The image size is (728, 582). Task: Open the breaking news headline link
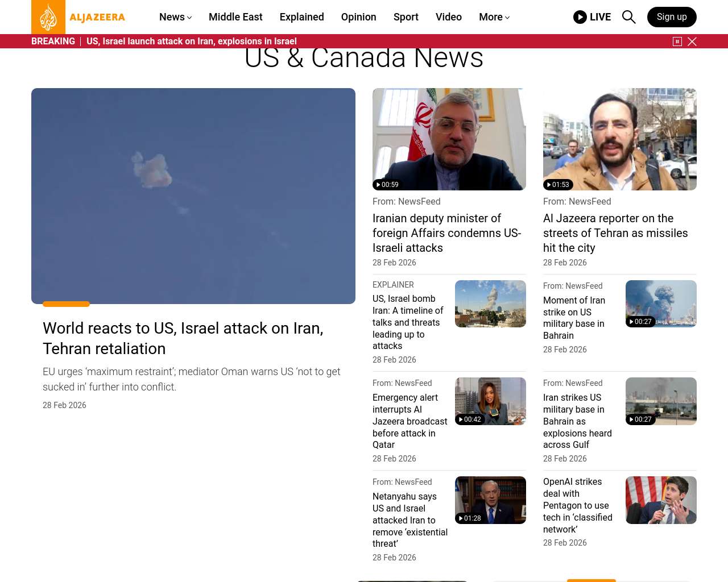[192, 41]
